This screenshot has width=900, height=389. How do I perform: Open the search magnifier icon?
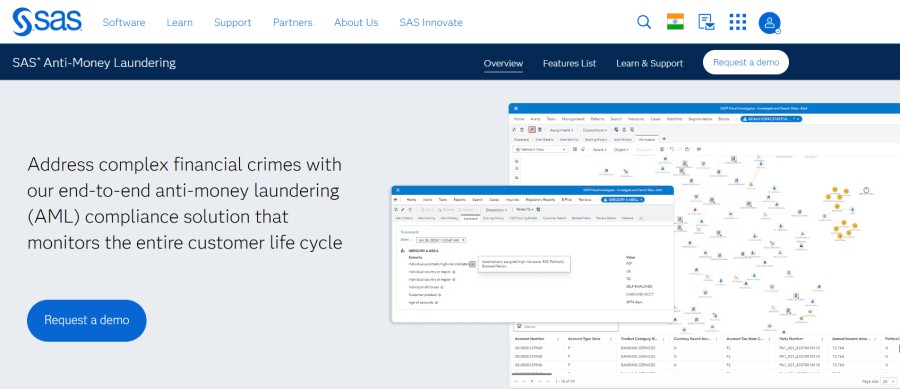[644, 22]
